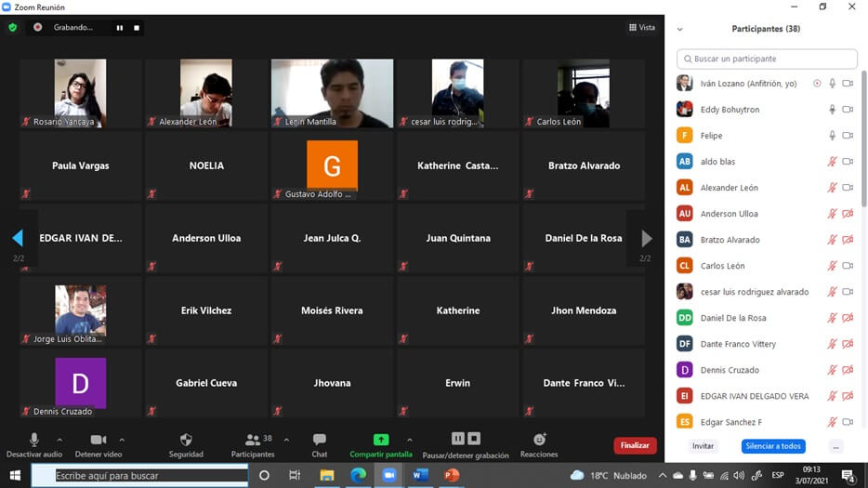Expand audio options arrow beside microphone
This screenshot has height=488, width=868.
59,440
